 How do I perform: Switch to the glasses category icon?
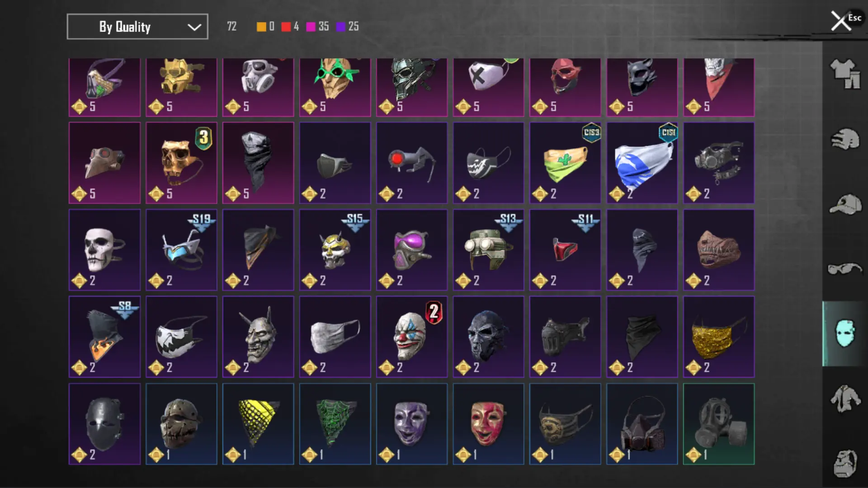point(845,268)
